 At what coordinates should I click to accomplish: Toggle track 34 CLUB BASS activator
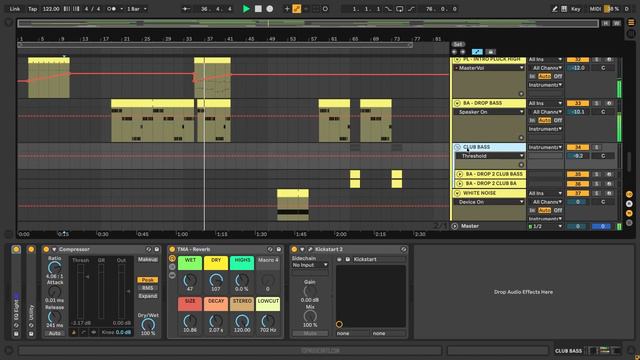578,147
